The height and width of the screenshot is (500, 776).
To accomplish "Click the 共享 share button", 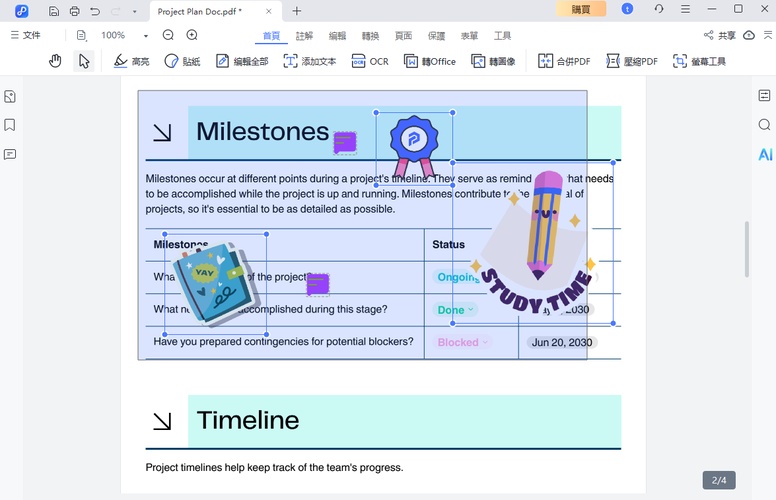I will tap(719, 35).
